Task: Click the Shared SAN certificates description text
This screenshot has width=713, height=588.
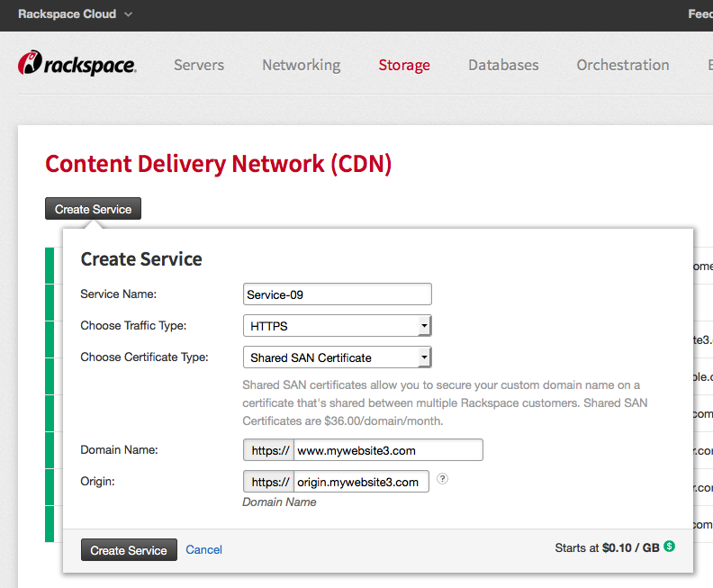Action: 445,403
